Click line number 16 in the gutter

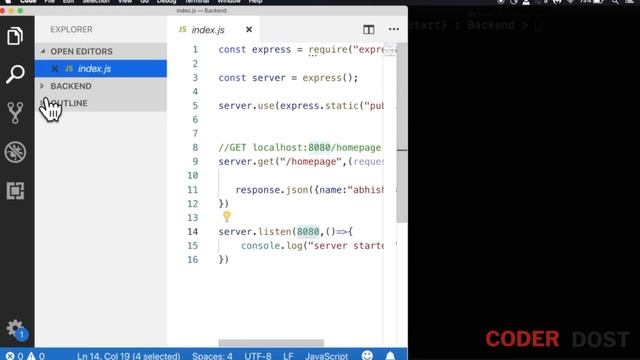tap(193, 260)
